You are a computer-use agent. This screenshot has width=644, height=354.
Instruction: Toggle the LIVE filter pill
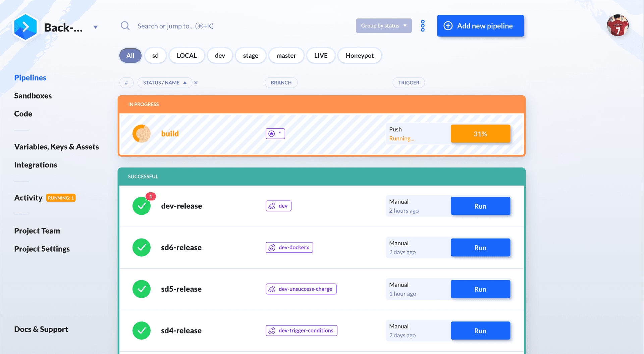pyautogui.click(x=321, y=56)
